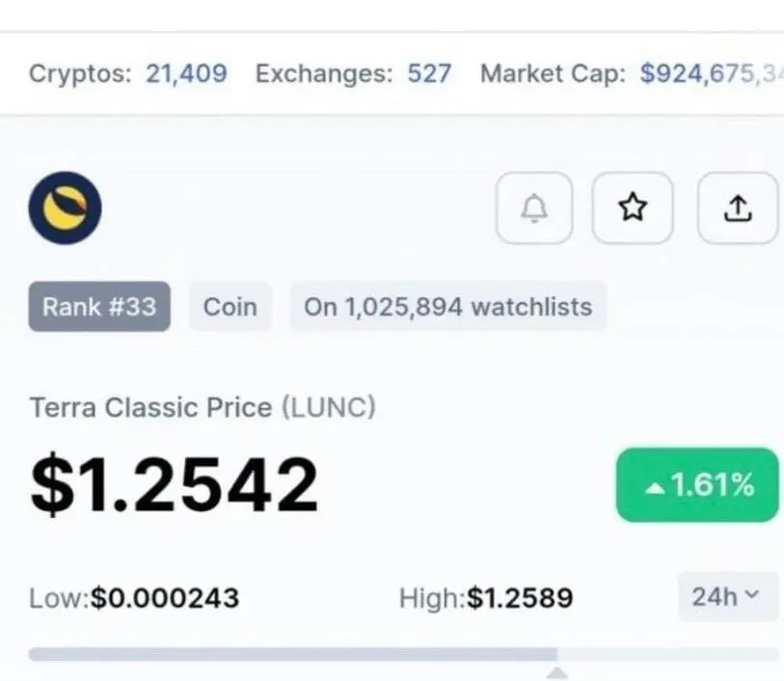Screen dimensions: 784x681
Task: Click the green up-arrow in change badge
Action: [655, 488]
